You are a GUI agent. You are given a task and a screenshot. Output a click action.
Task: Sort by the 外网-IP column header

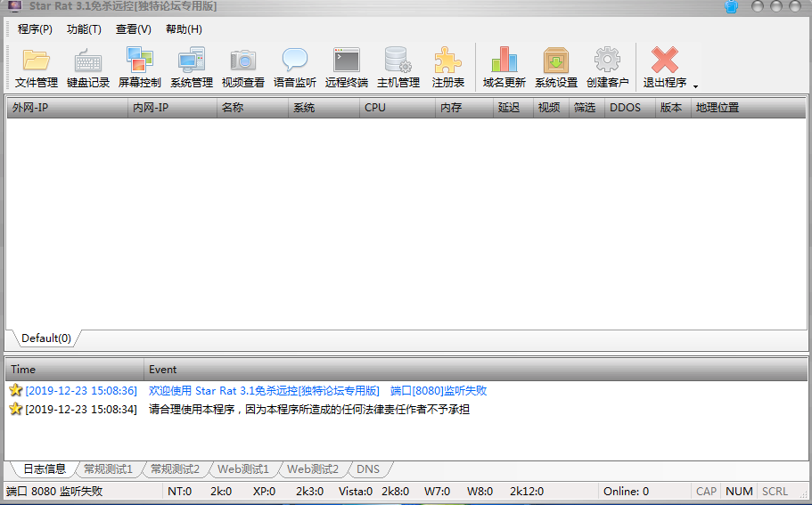click(68, 108)
